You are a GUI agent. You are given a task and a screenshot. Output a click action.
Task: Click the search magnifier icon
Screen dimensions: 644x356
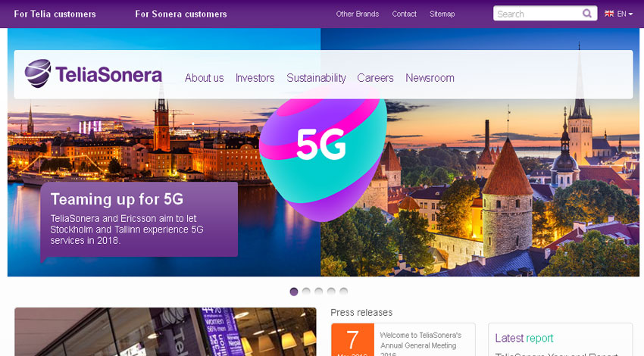(x=587, y=14)
